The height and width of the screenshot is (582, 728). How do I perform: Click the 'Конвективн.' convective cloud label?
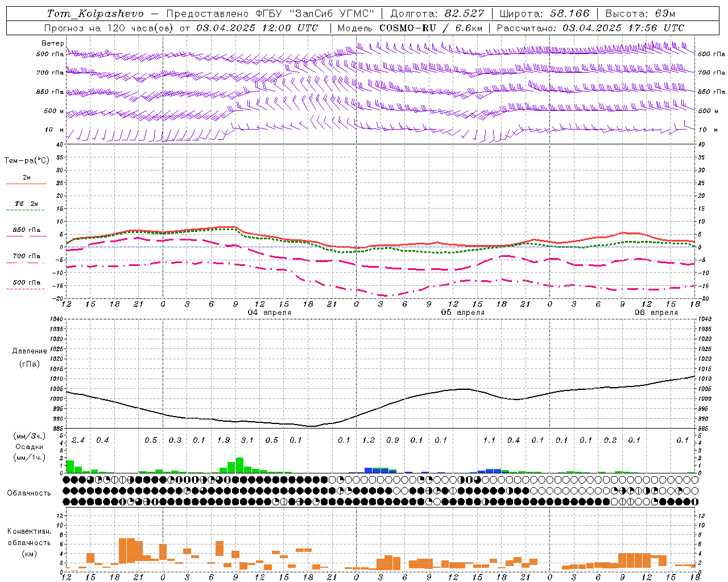click(x=29, y=531)
